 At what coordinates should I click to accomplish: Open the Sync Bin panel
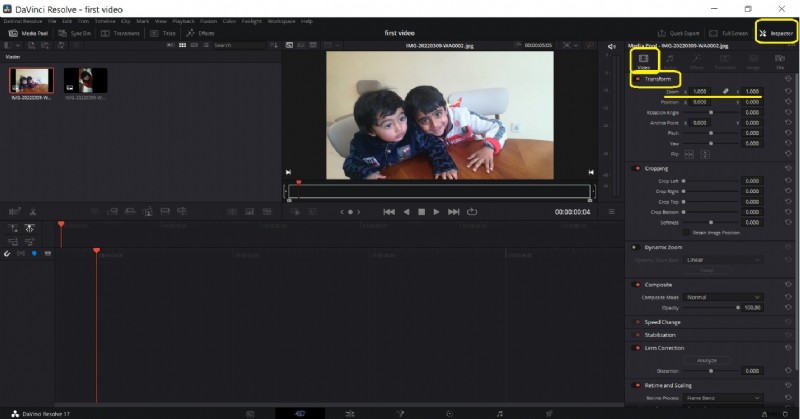pos(74,33)
